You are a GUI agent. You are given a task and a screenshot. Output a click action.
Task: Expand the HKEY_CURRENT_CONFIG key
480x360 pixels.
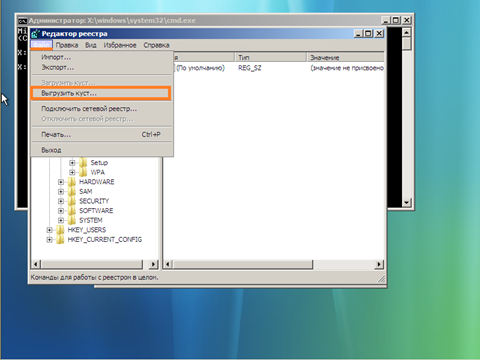point(49,240)
